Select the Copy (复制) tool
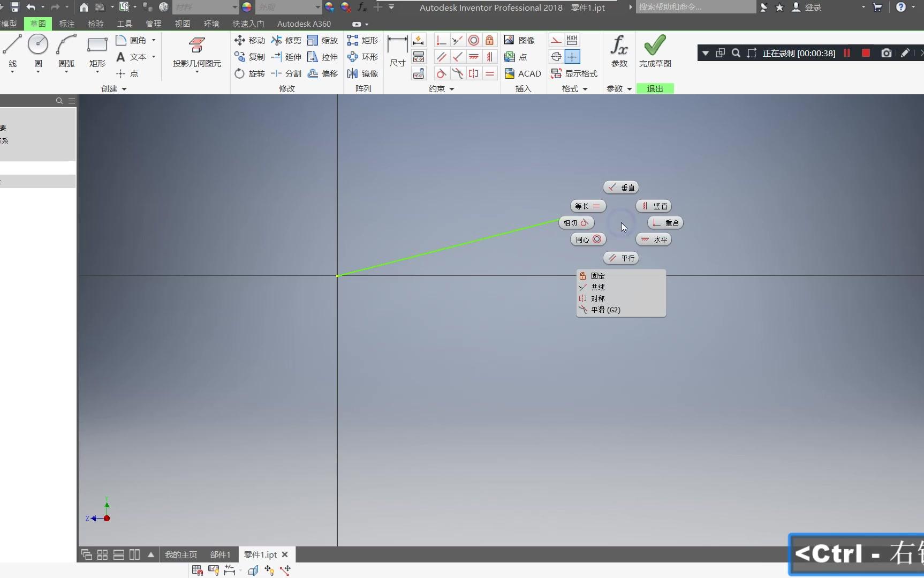 (x=249, y=57)
